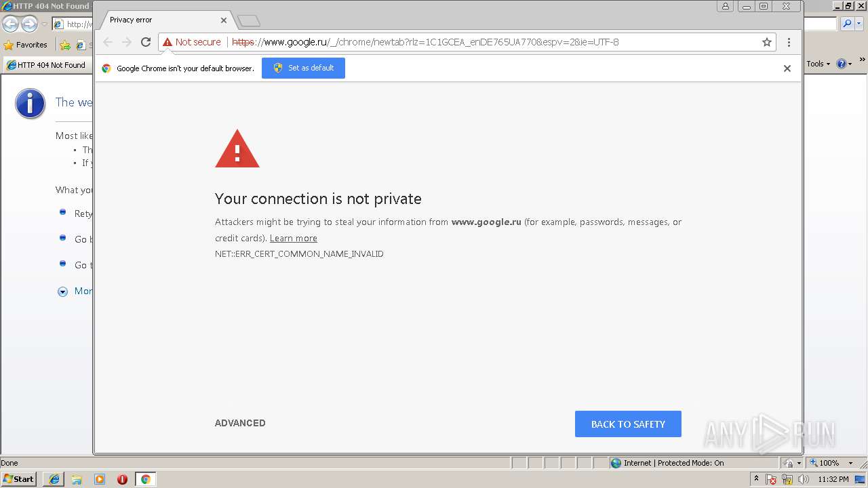The height and width of the screenshot is (488, 868).
Task: Click the IE search magnifier button
Action: click(847, 24)
